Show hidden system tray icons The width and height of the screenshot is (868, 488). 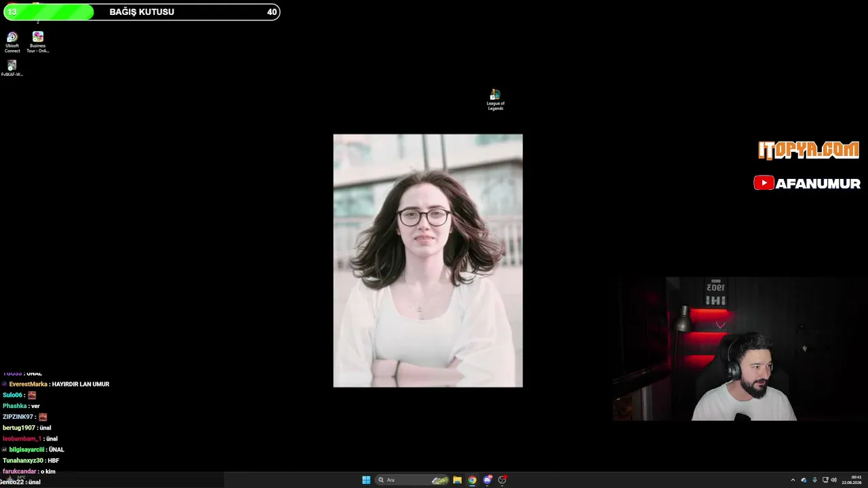point(793,480)
